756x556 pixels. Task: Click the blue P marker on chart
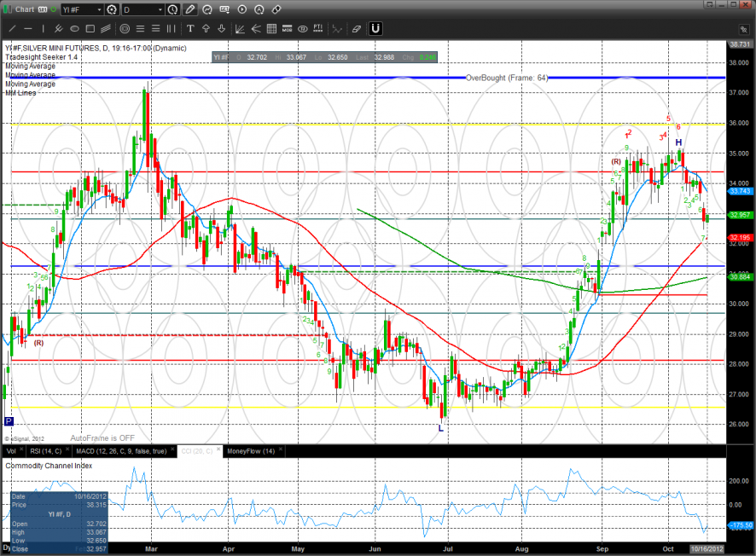point(9,421)
